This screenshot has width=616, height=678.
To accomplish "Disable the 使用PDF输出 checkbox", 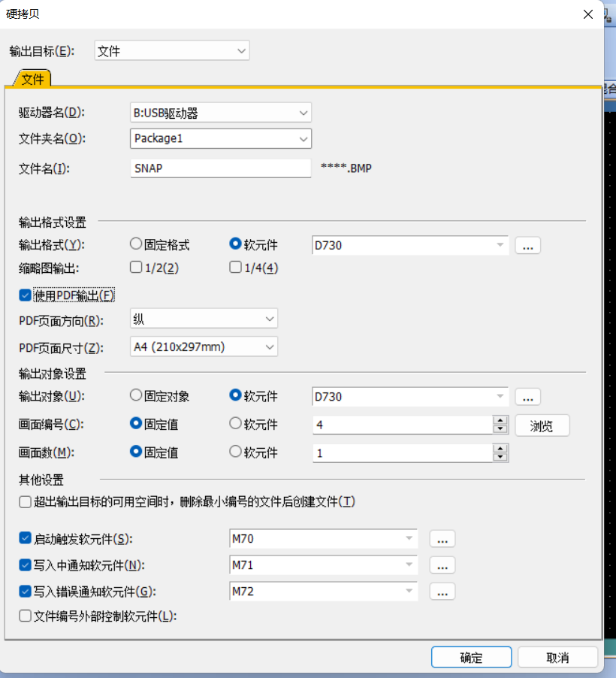I will (26, 295).
